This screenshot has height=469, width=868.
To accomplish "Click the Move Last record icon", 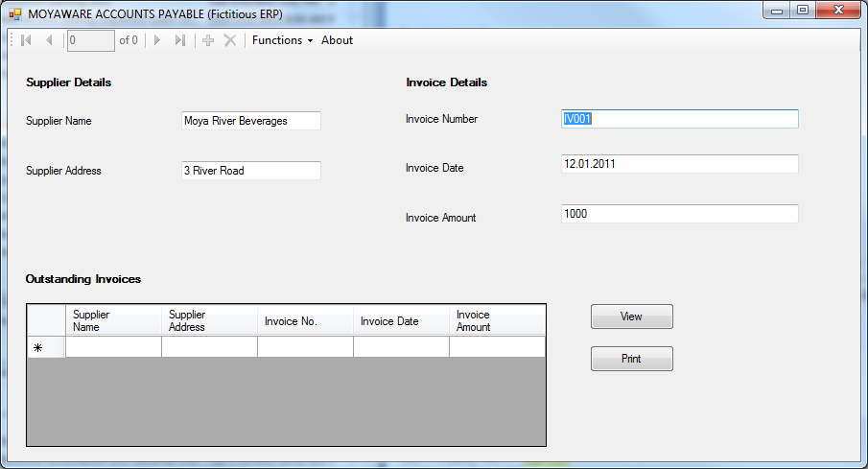I will click(179, 40).
